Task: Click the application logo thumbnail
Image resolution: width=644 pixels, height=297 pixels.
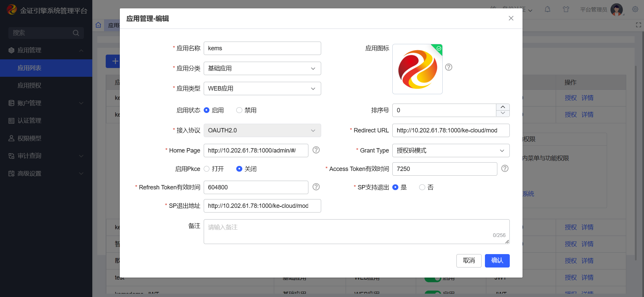Action: (x=417, y=69)
